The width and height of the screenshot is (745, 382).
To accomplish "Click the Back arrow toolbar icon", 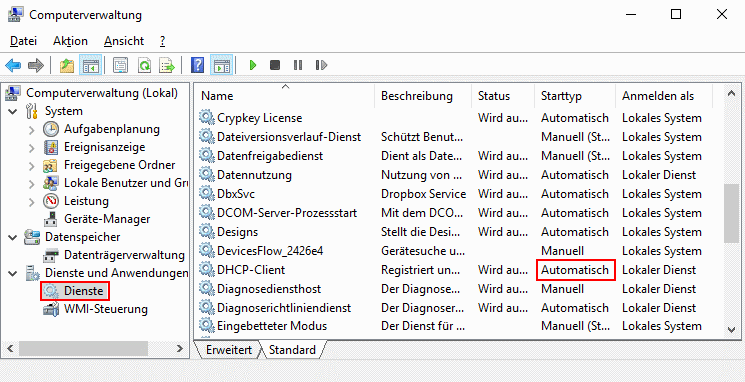I will pyautogui.click(x=13, y=65).
